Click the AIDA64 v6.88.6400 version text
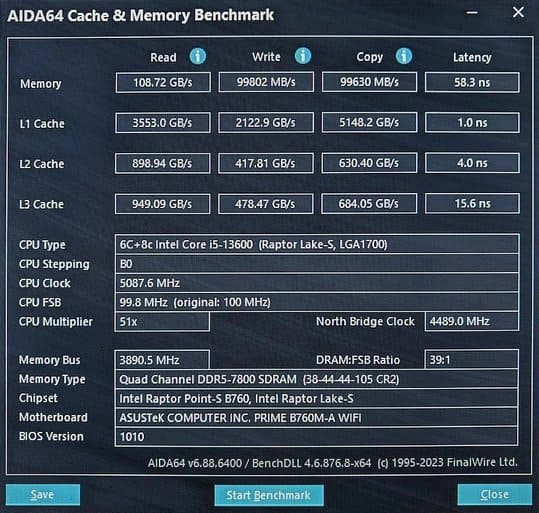This screenshot has width=539, height=513. pyautogui.click(x=195, y=463)
